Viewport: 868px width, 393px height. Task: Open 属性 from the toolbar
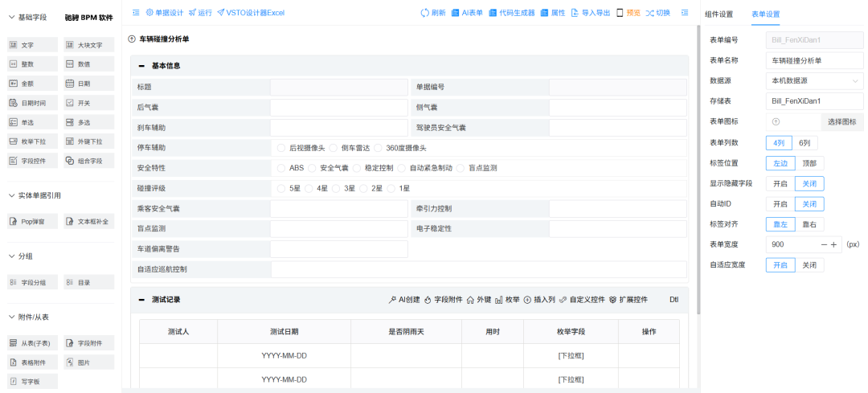[x=553, y=13]
